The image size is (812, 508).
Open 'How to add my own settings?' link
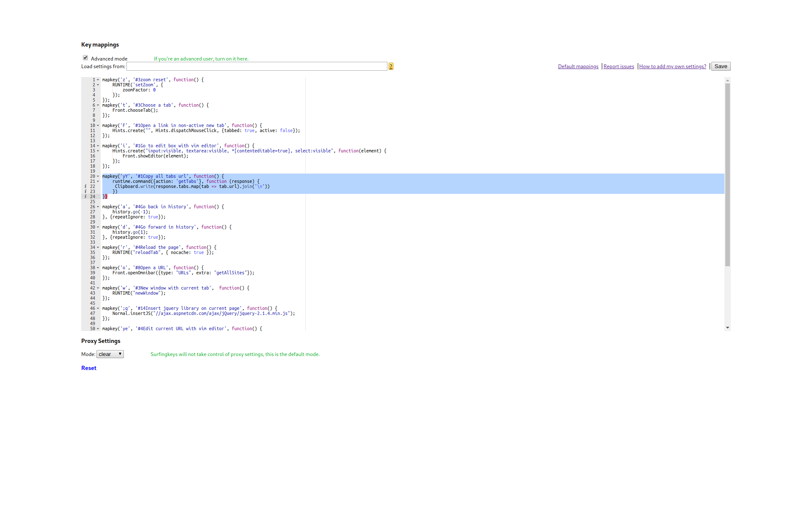(x=672, y=66)
